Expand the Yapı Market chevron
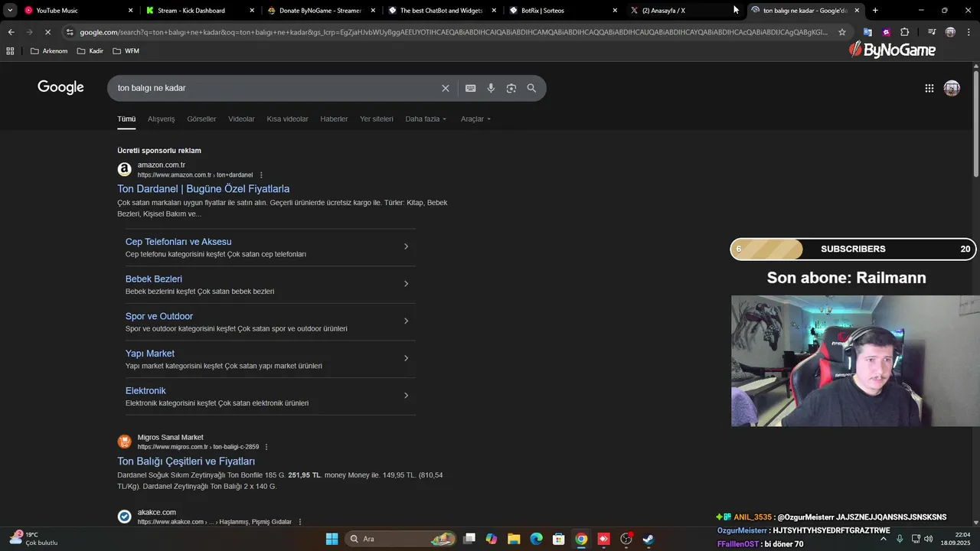The height and width of the screenshot is (551, 980). (x=406, y=358)
